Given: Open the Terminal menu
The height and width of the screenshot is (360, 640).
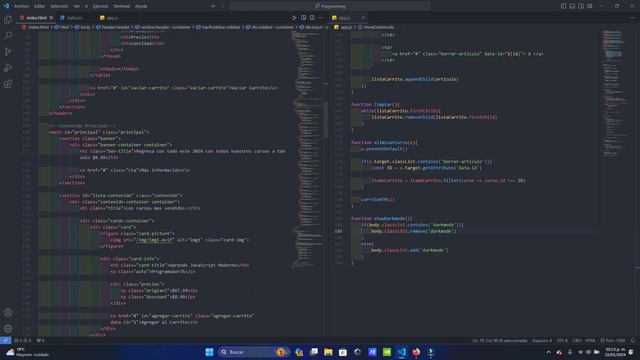Looking at the screenshot, I should click(121, 6).
